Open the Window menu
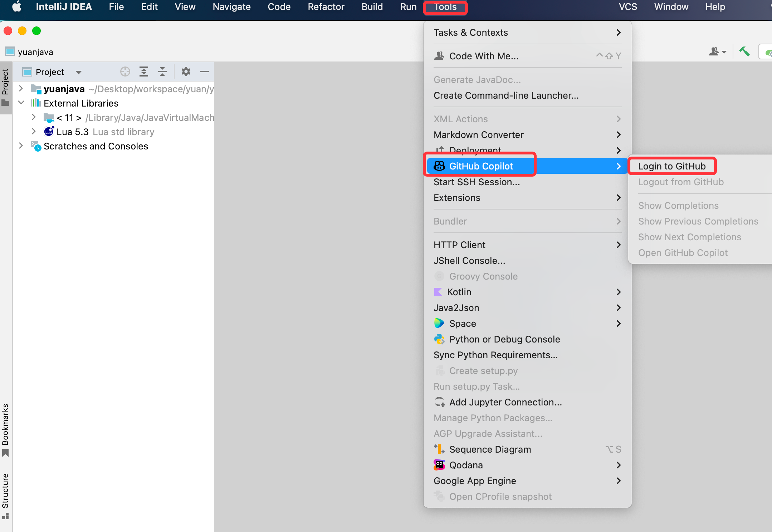The width and height of the screenshot is (772, 532). (671, 7)
